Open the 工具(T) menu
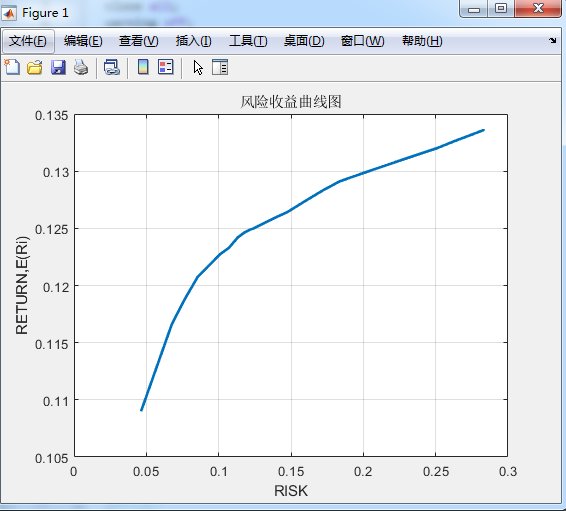This screenshot has width=566, height=511. coord(248,41)
